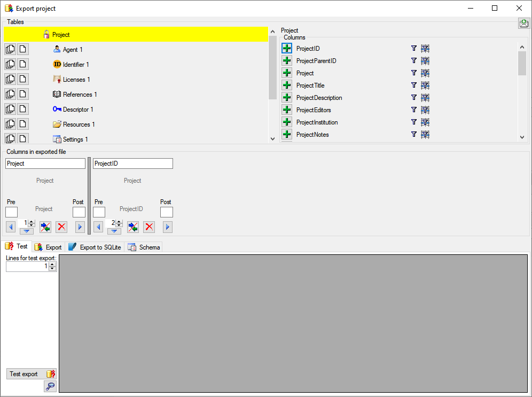532x397 pixels.
Task: Click transformation icon for Project column
Action: tap(45, 227)
